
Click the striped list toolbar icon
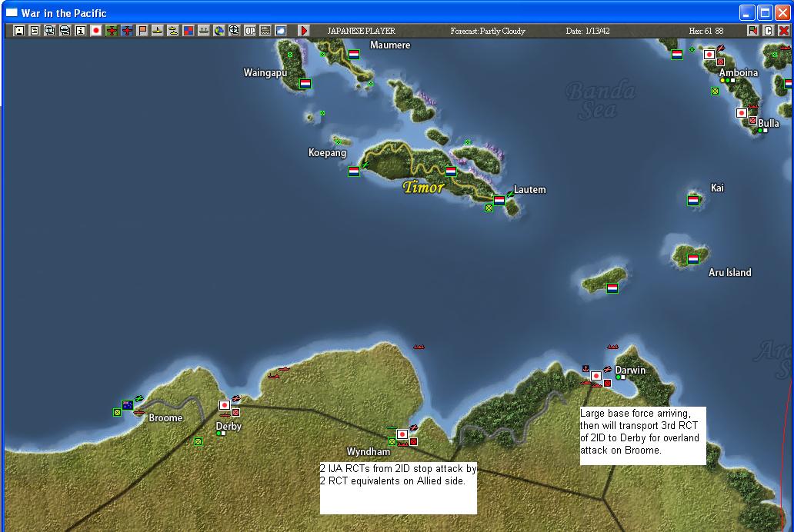(x=265, y=31)
